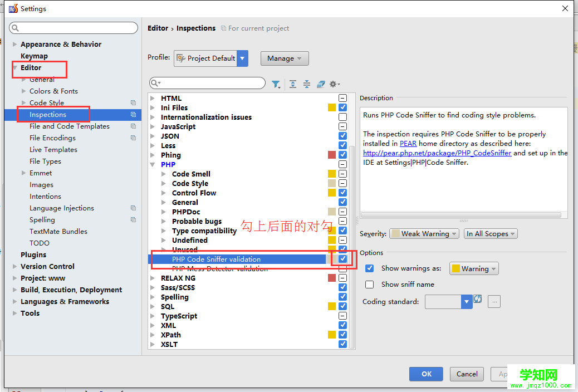Click the filter inspections funnel icon
Image resolution: width=578 pixels, height=392 pixels.
(276, 85)
